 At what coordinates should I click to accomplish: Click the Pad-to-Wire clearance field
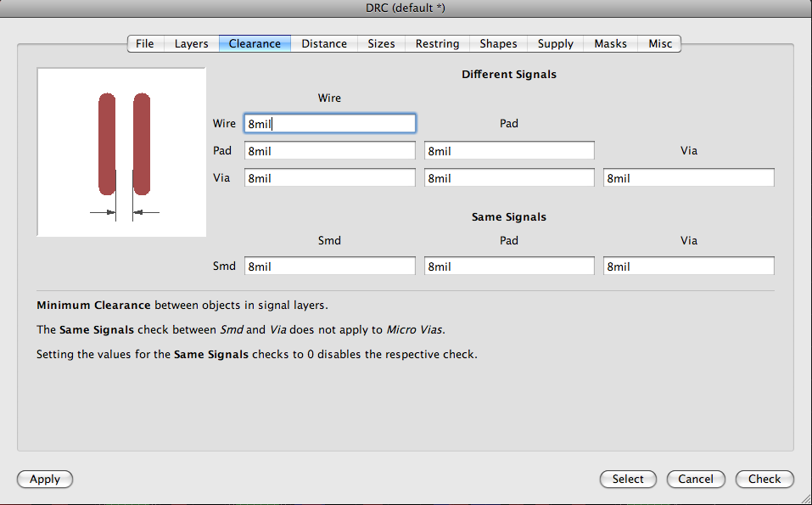pos(330,151)
